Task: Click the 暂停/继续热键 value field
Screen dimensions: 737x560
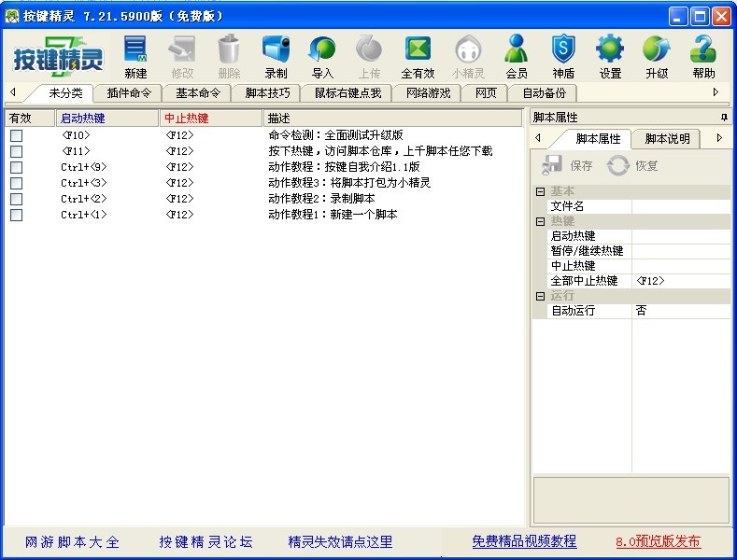Action: coord(681,251)
